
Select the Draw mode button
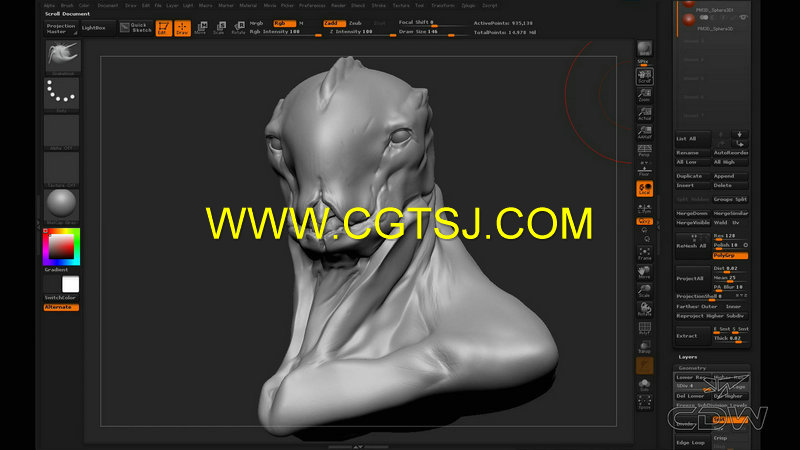coord(182,28)
